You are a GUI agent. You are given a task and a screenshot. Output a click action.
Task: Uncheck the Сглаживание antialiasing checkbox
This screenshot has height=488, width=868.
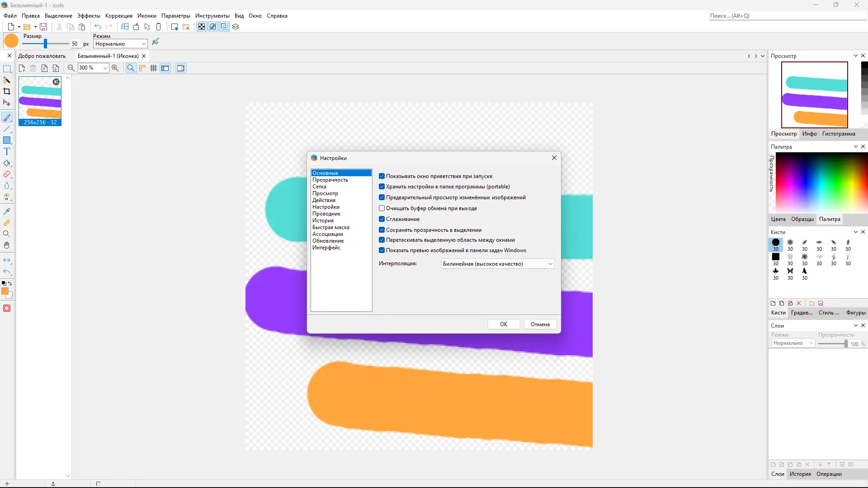click(382, 219)
